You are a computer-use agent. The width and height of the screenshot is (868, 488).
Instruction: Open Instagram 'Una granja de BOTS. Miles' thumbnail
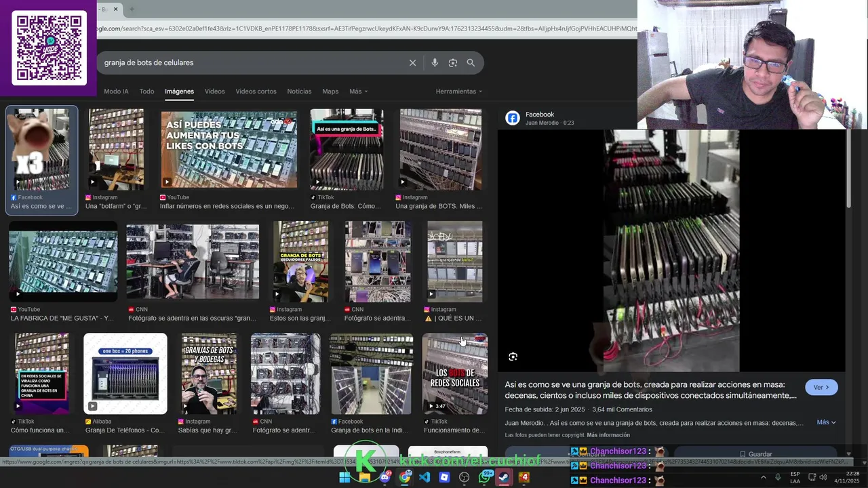[441, 148]
